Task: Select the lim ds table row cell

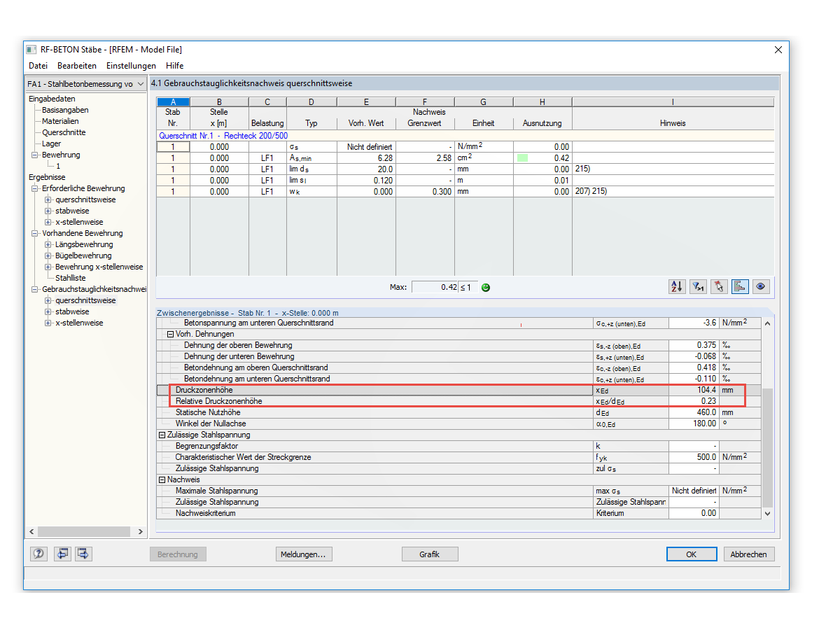Action: tap(311, 169)
